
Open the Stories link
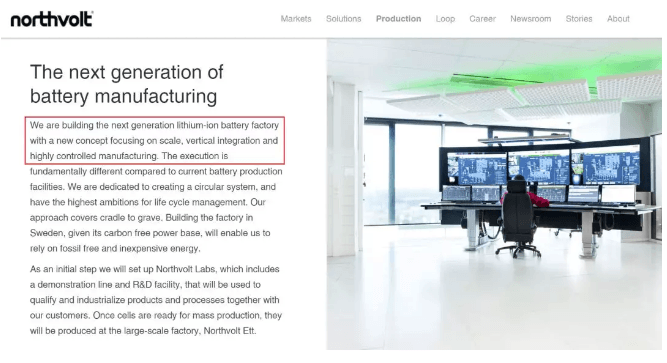579,19
